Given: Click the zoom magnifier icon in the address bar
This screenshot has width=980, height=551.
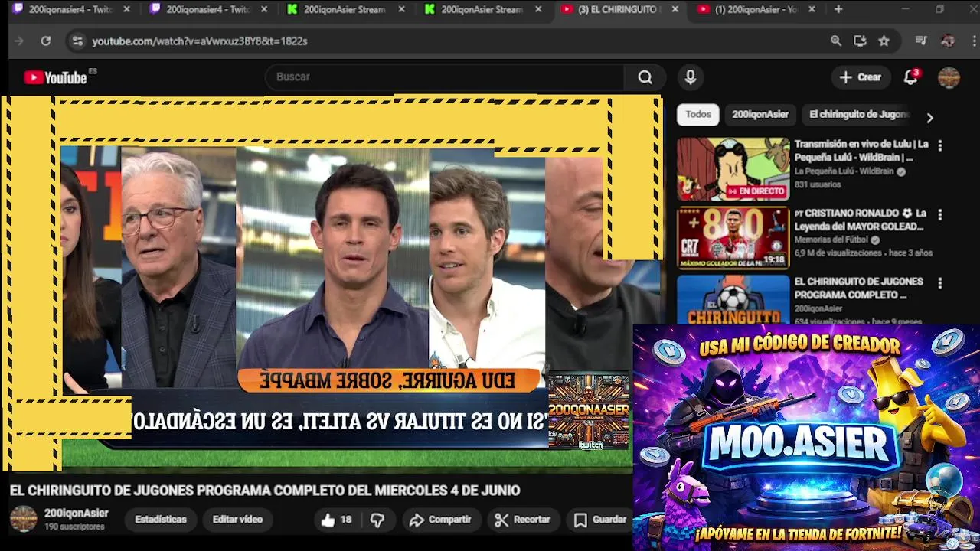Looking at the screenshot, I should tap(836, 41).
